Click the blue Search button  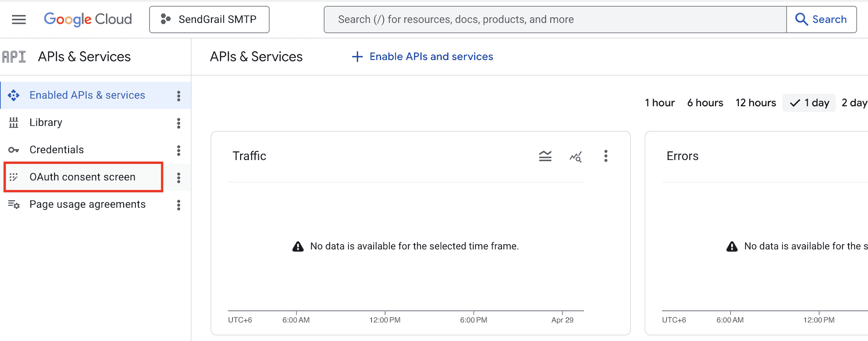tap(821, 19)
